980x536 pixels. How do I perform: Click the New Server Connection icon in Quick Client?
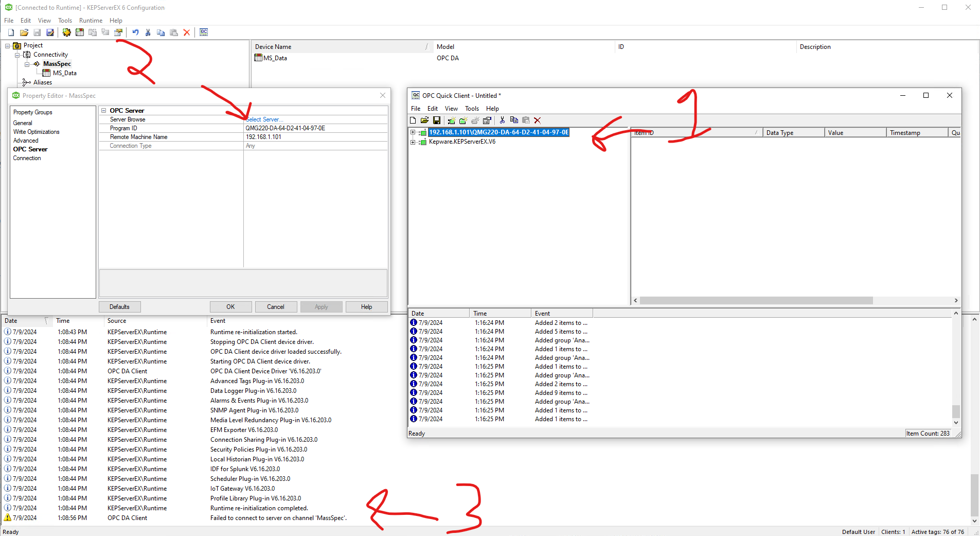pos(451,120)
